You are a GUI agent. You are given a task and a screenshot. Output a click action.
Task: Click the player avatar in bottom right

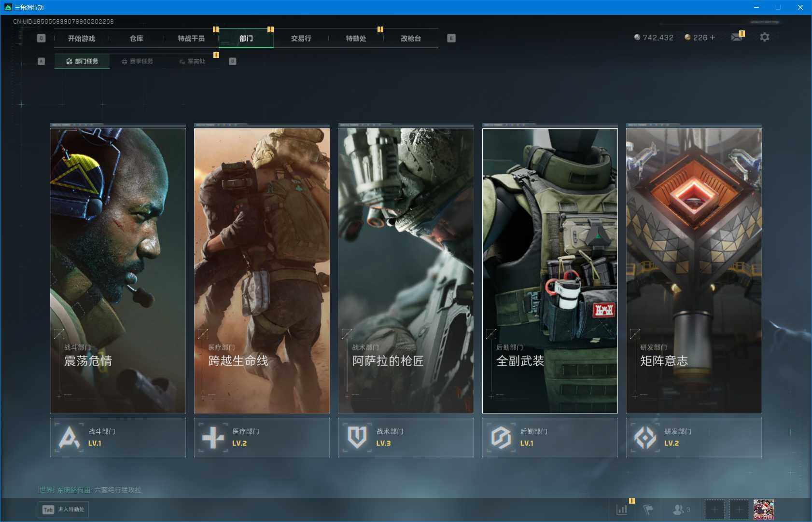tap(763, 509)
